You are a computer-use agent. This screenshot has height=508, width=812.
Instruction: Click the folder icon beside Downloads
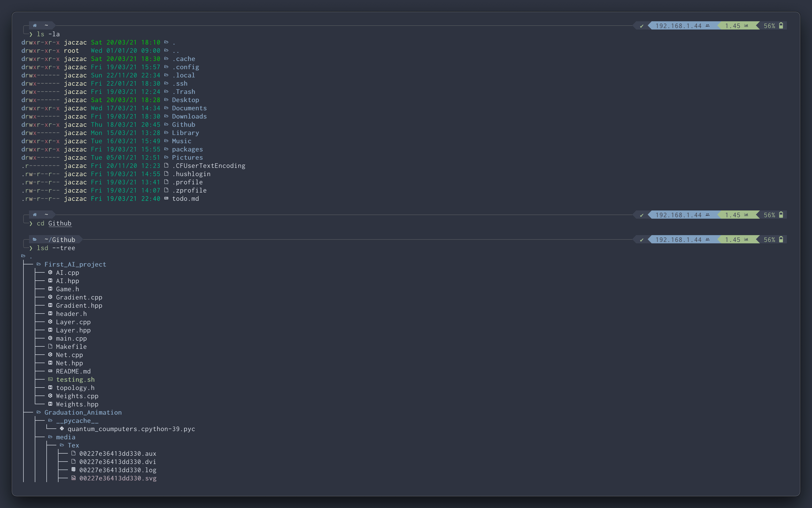click(x=166, y=116)
